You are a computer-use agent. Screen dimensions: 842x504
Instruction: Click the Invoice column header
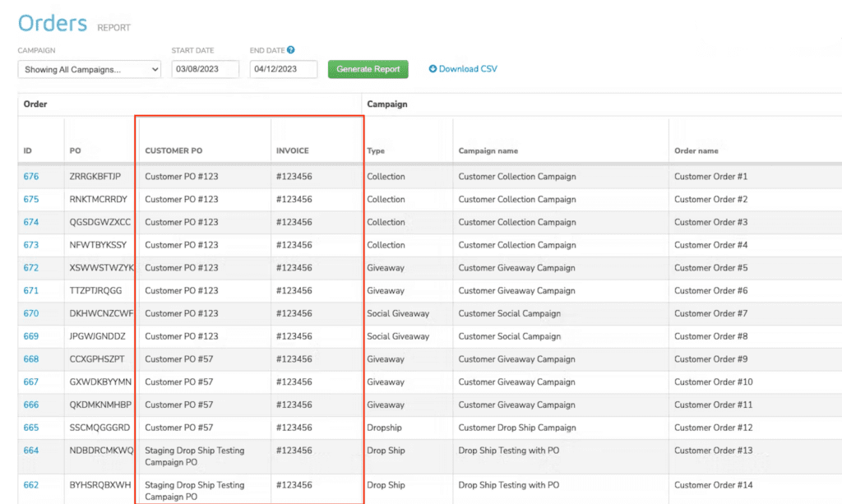coord(293,151)
